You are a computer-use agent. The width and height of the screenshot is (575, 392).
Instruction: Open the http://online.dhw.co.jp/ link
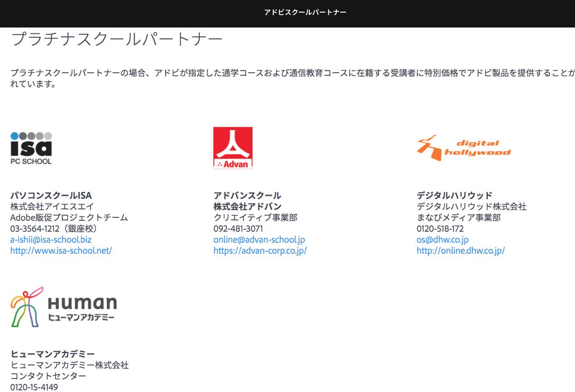(461, 251)
